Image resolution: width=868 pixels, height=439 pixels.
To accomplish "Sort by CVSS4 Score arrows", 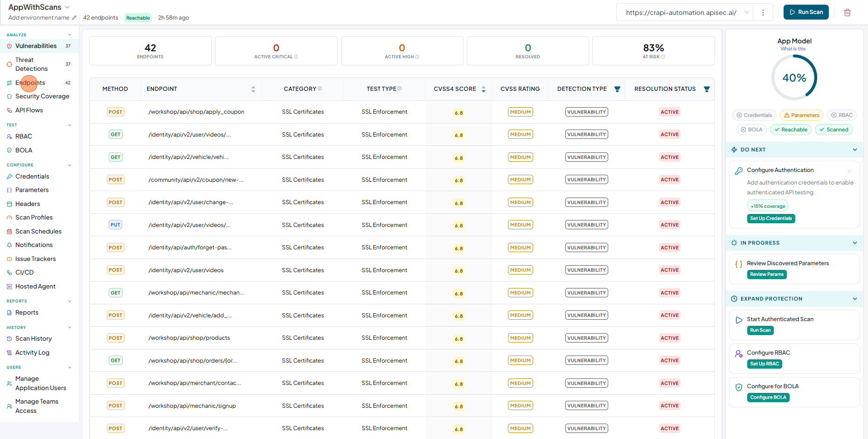I will click(484, 89).
